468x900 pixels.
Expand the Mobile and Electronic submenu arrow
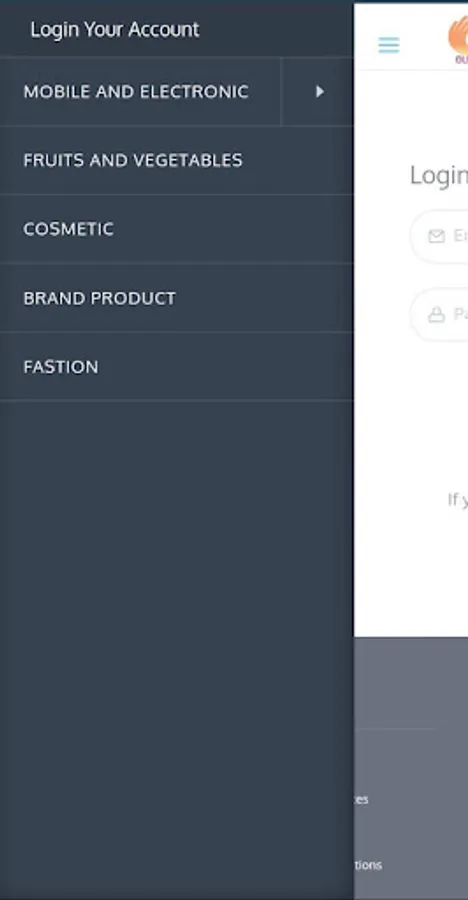coord(318,92)
